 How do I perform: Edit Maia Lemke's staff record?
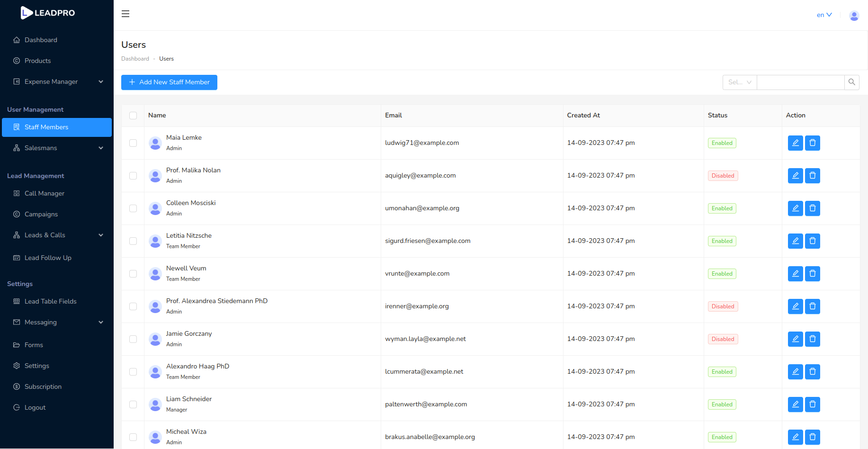pos(795,143)
